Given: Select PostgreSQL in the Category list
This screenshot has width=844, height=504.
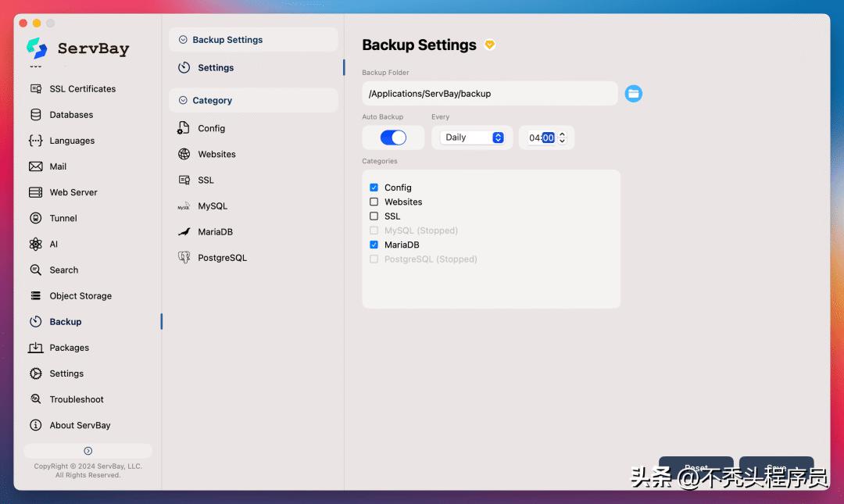Looking at the screenshot, I should click(x=221, y=257).
